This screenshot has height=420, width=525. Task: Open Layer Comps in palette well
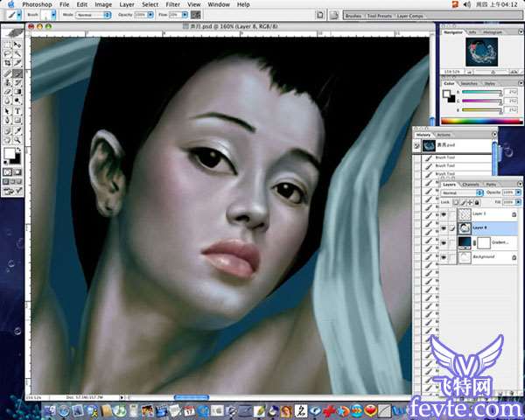click(409, 16)
